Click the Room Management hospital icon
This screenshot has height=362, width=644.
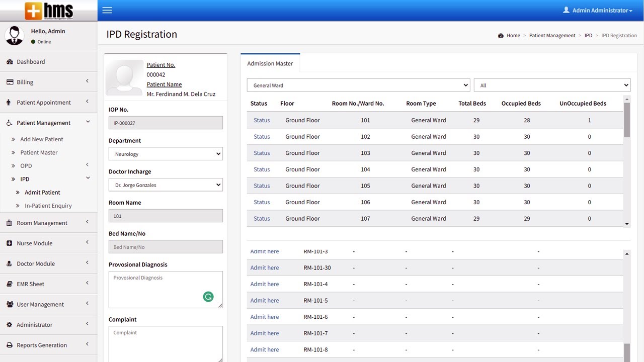(9, 223)
